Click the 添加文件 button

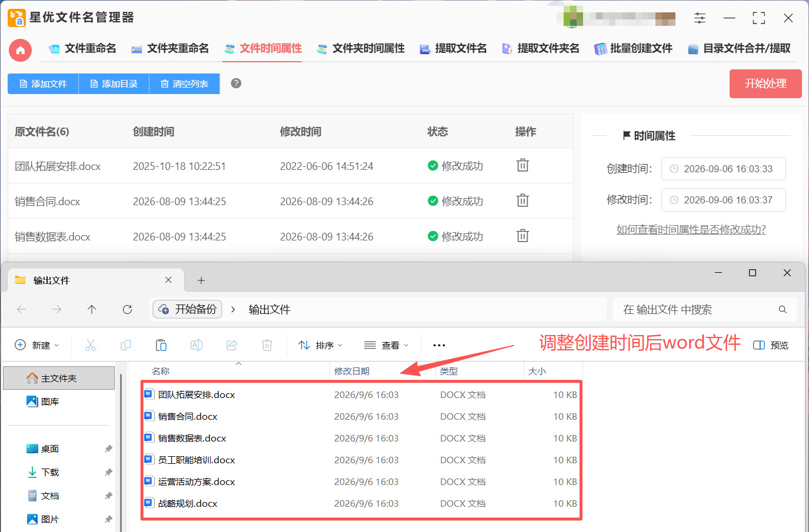click(43, 83)
